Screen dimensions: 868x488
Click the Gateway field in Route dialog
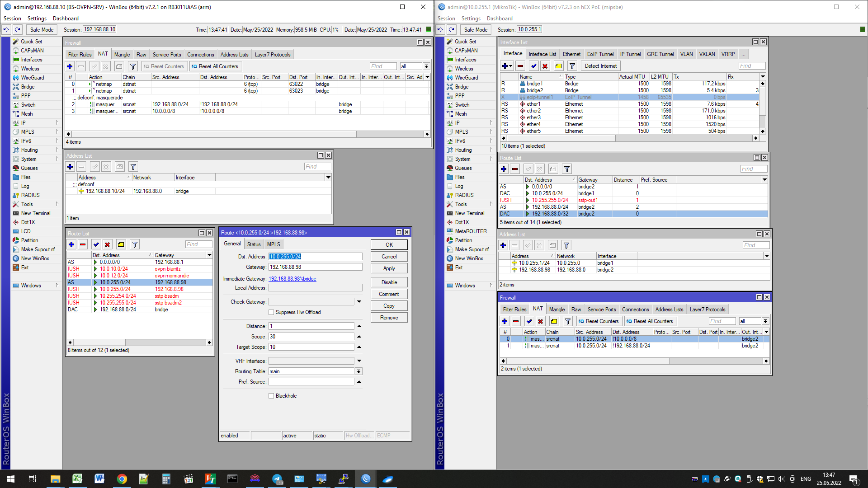316,267
